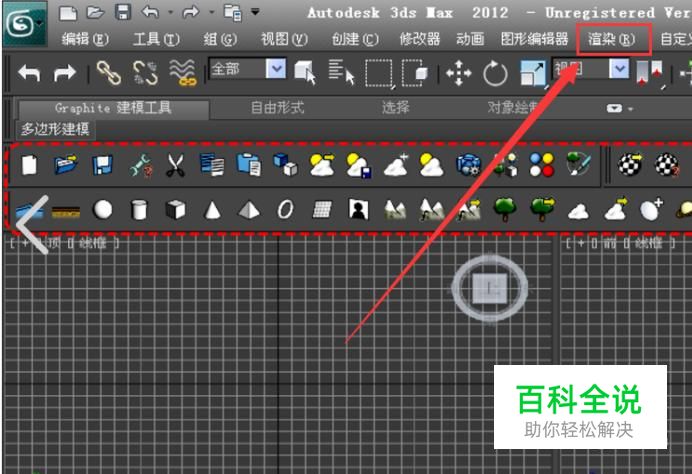Open the project folder icon in title bar
The height and width of the screenshot is (474, 692).
click(x=233, y=12)
